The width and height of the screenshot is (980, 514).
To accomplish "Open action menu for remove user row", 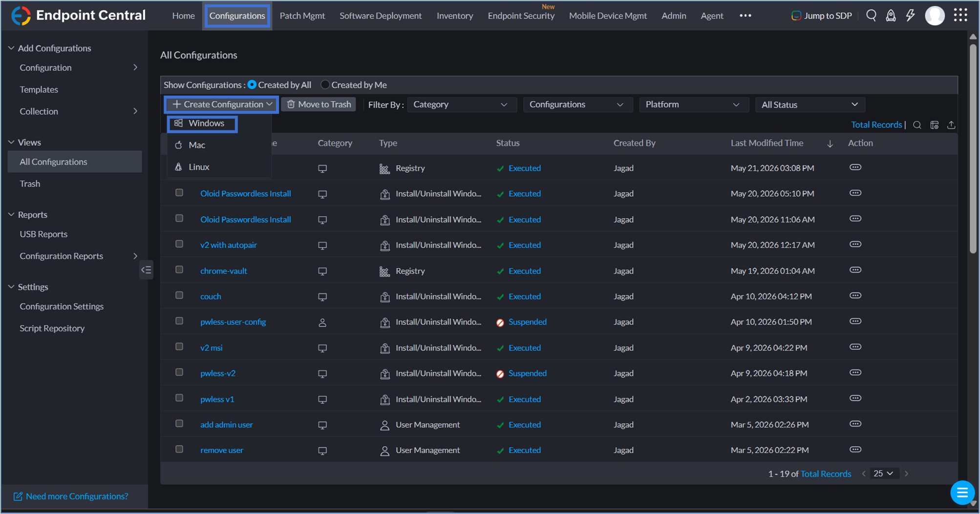I will [x=855, y=450].
